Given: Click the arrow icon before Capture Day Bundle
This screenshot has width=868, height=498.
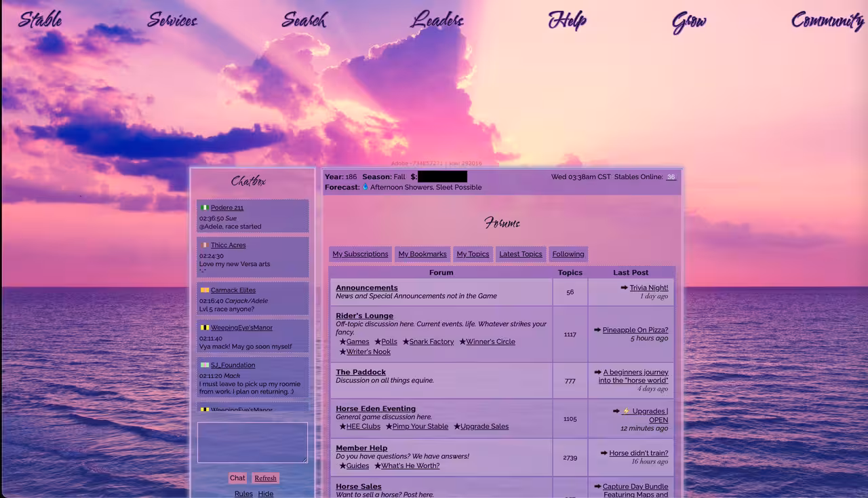Looking at the screenshot, I should pos(597,486).
